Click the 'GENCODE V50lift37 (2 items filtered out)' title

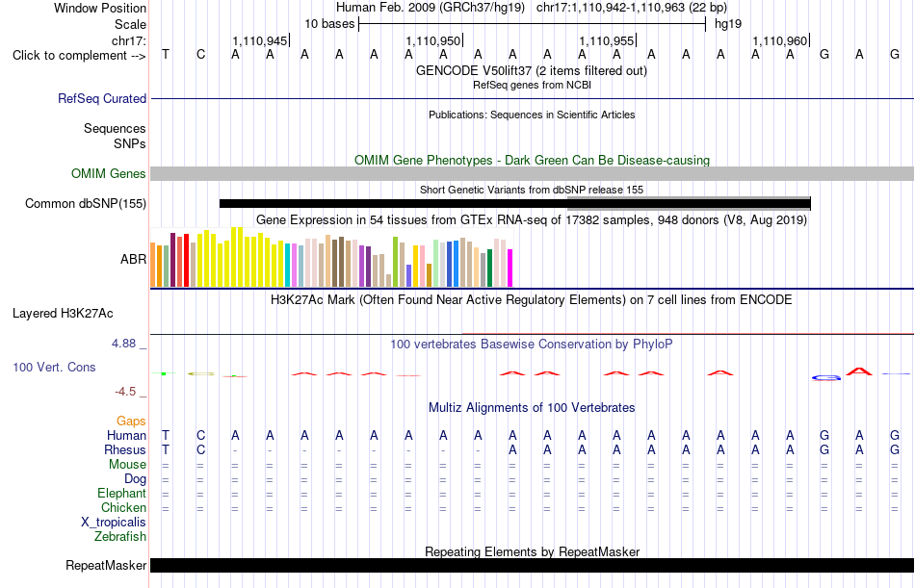coord(532,71)
